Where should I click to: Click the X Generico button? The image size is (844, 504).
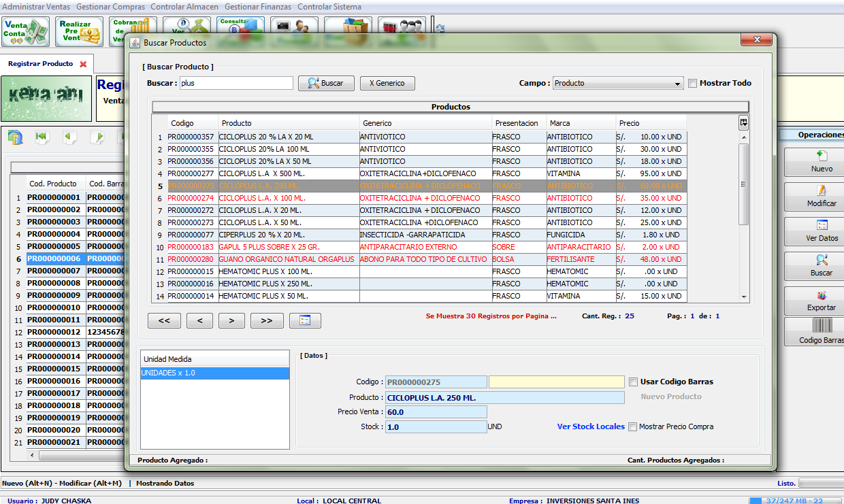point(387,83)
